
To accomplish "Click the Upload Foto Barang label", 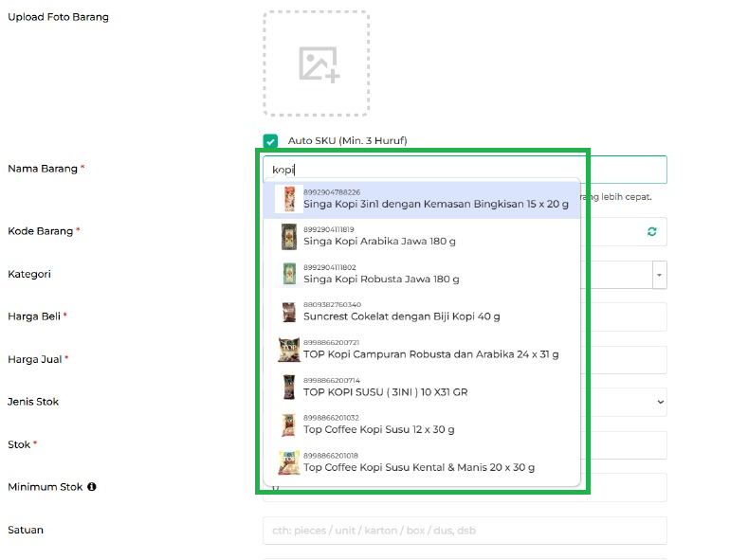I will coord(58,17).
